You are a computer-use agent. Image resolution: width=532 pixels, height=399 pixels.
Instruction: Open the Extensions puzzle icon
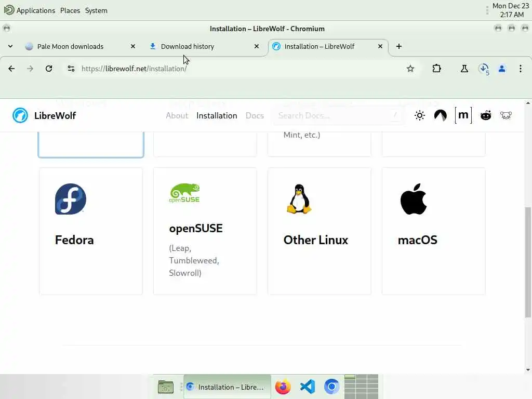pyautogui.click(x=436, y=69)
